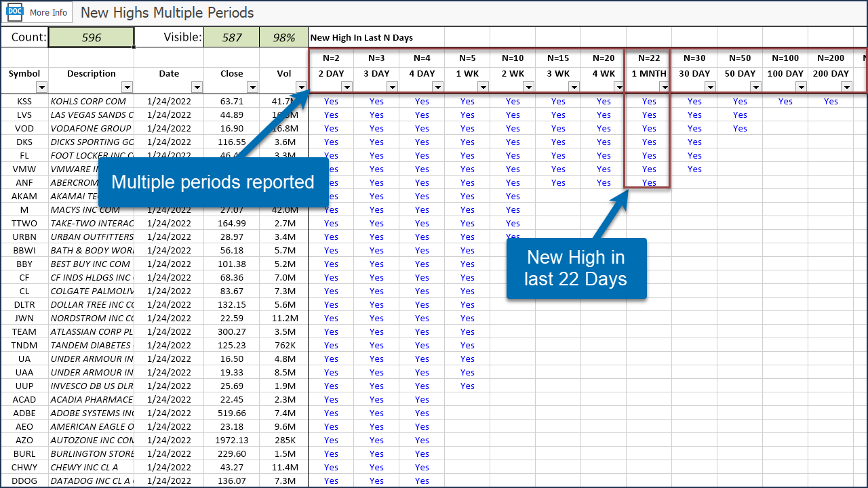Select the UUP symbol cell
The height and width of the screenshot is (488, 868).
[24, 386]
